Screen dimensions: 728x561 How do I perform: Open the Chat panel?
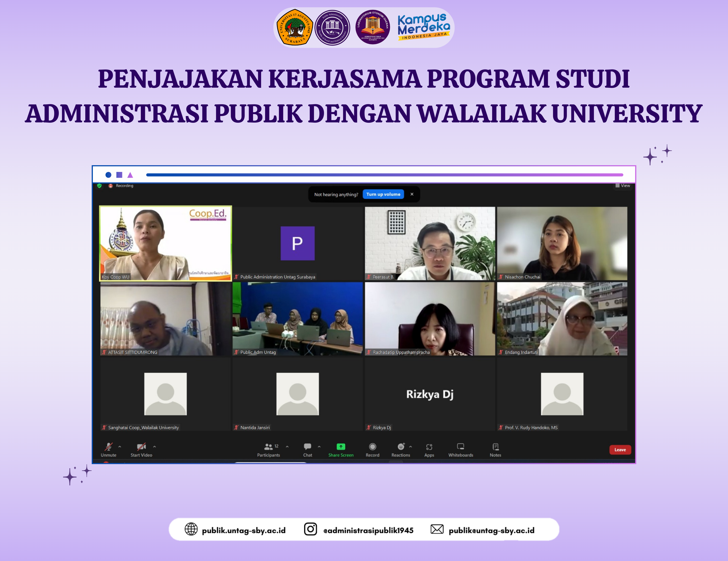coord(307,450)
